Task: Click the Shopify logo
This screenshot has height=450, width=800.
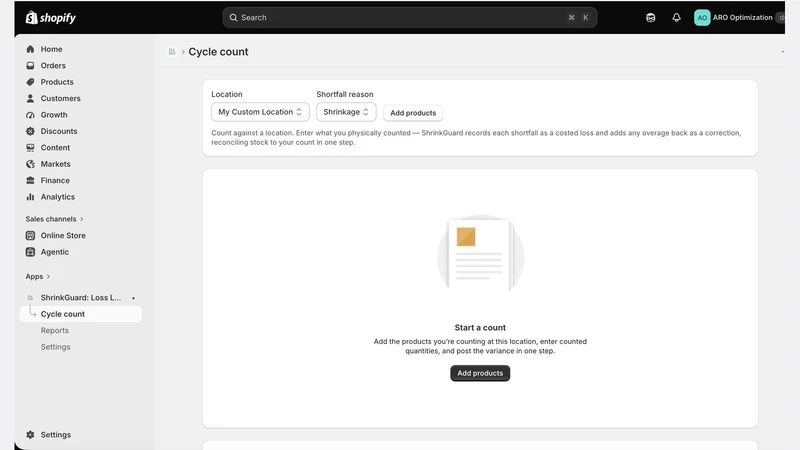Action: 51,18
